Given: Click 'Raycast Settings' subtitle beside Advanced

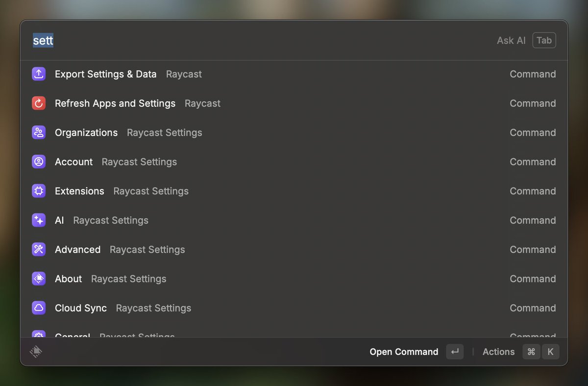Looking at the screenshot, I should [147, 249].
